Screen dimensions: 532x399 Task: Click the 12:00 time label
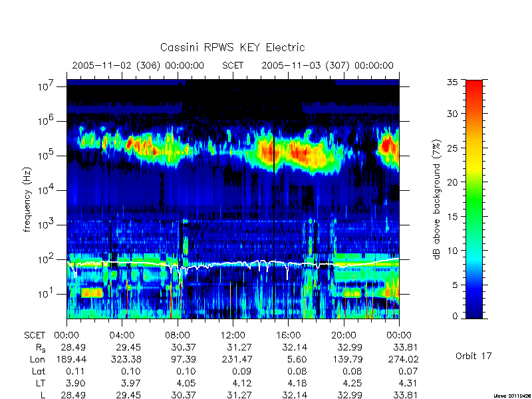click(x=233, y=336)
